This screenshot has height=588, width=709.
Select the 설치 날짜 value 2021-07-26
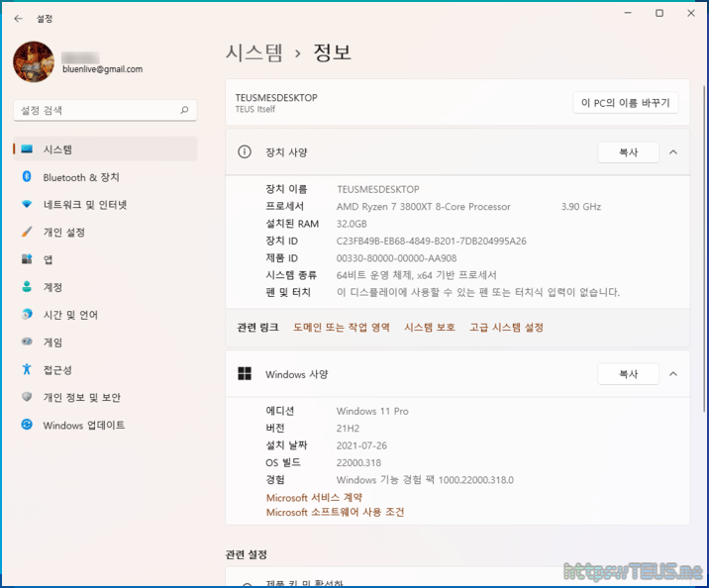pyautogui.click(x=361, y=445)
